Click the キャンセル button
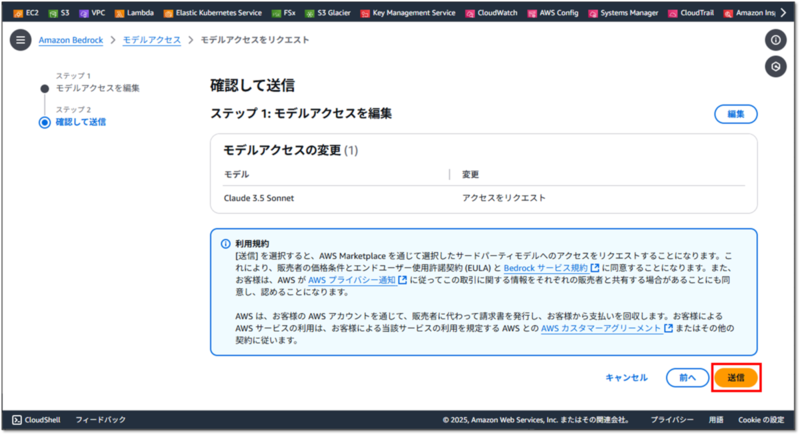 click(x=627, y=378)
